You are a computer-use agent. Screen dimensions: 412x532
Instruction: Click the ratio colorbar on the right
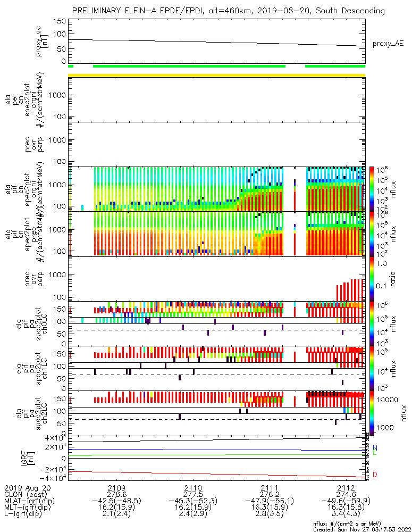(x=373, y=278)
